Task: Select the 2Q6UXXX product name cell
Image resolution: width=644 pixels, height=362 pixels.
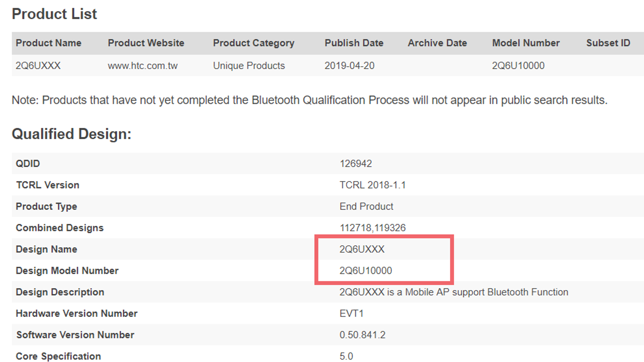Action: pos(38,66)
